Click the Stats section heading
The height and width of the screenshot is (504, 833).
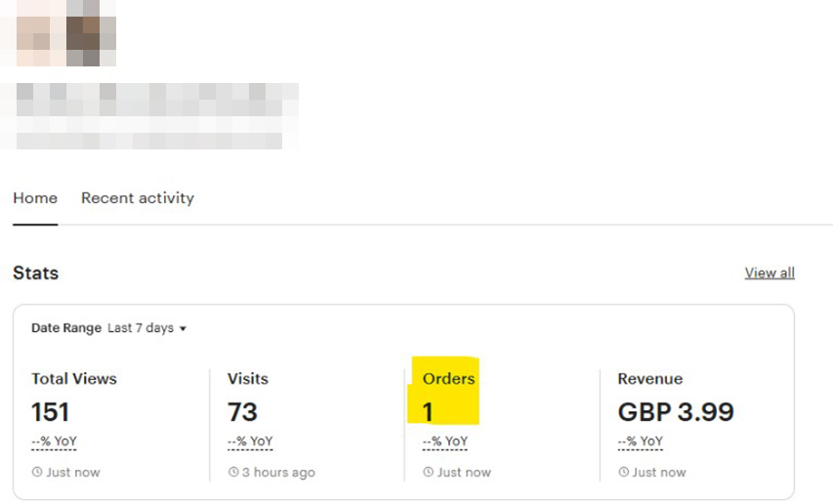coord(35,273)
